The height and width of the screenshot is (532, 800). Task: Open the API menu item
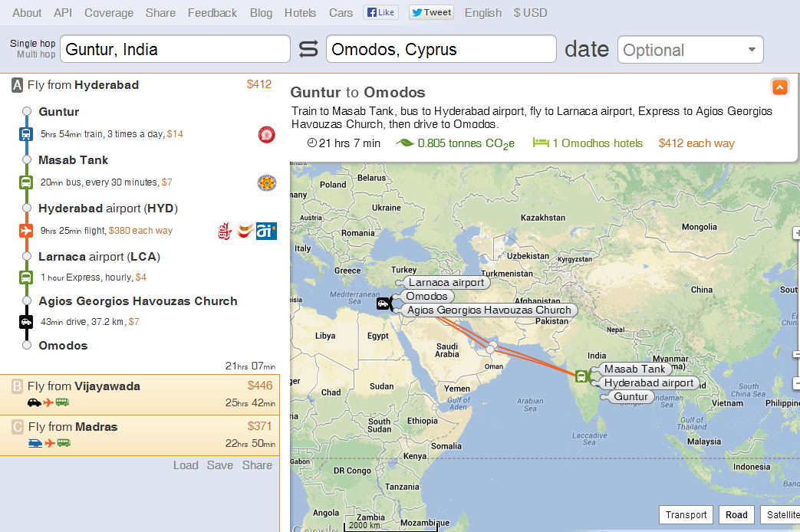(63, 13)
